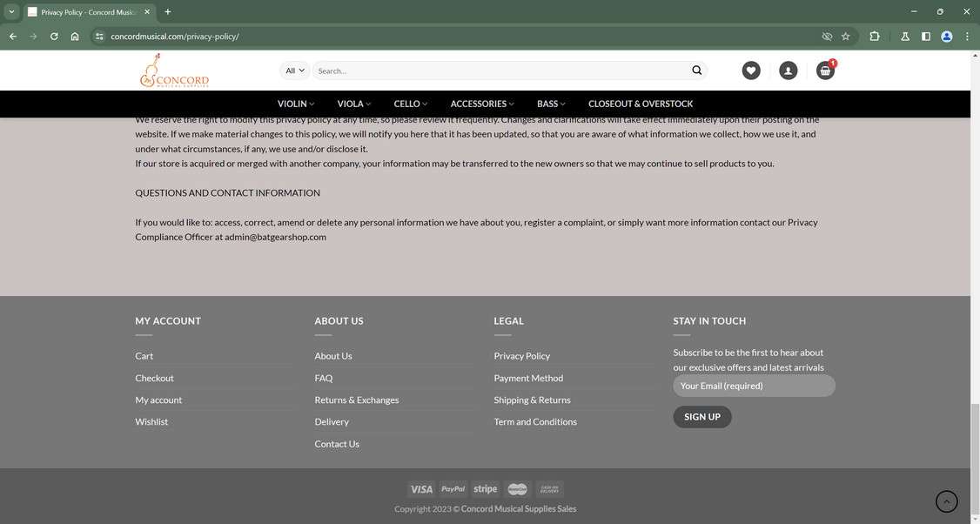The width and height of the screenshot is (980, 524).
Task: Click the admin@batgearshop.com email text
Action: click(275, 237)
